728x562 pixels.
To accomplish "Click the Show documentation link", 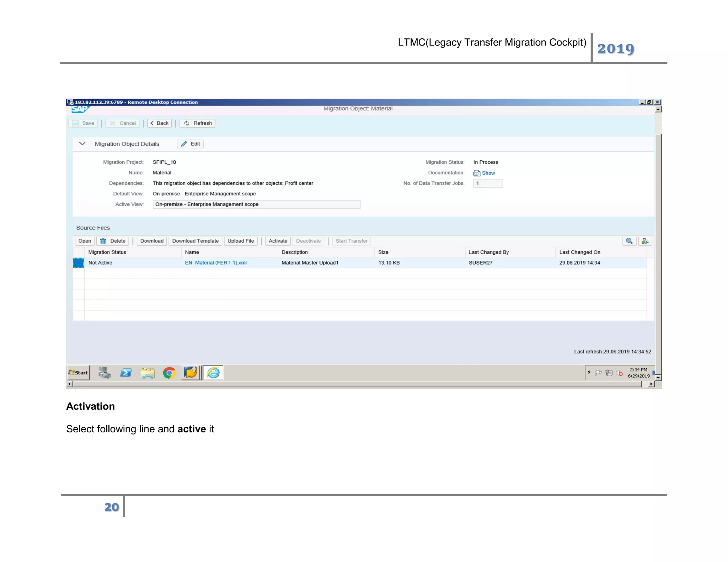I will tap(488, 173).
